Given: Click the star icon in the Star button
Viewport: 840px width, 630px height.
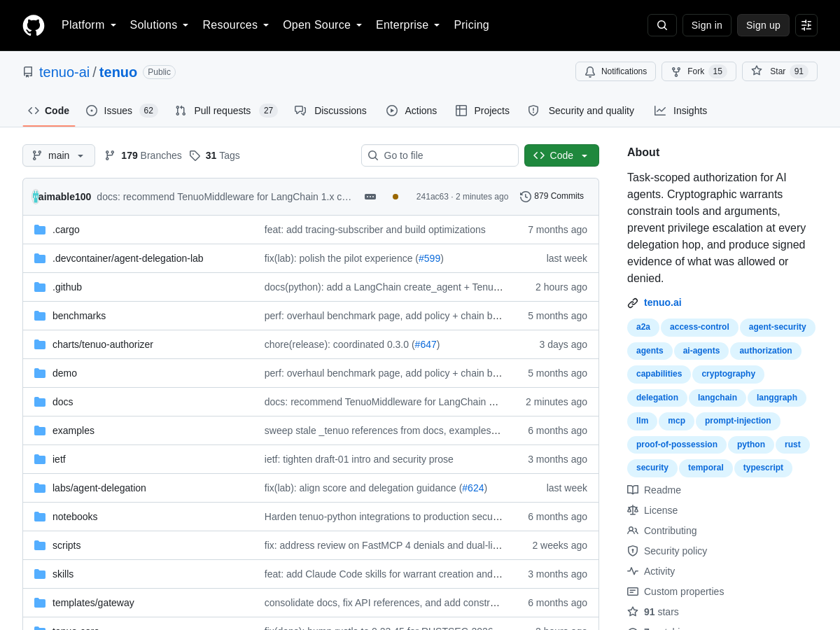Looking at the screenshot, I should coord(757,71).
